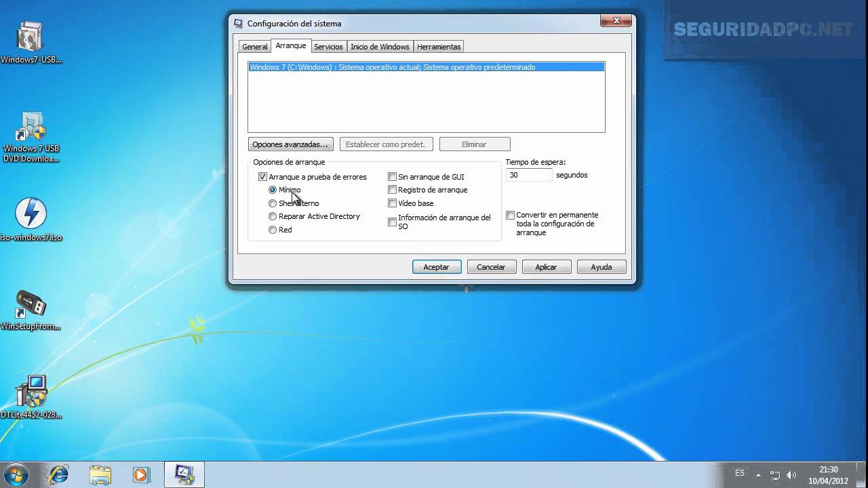The width and height of the screenshot is (868, 488).
Task: Check Registro de arranque
Action: coord(392,190)
